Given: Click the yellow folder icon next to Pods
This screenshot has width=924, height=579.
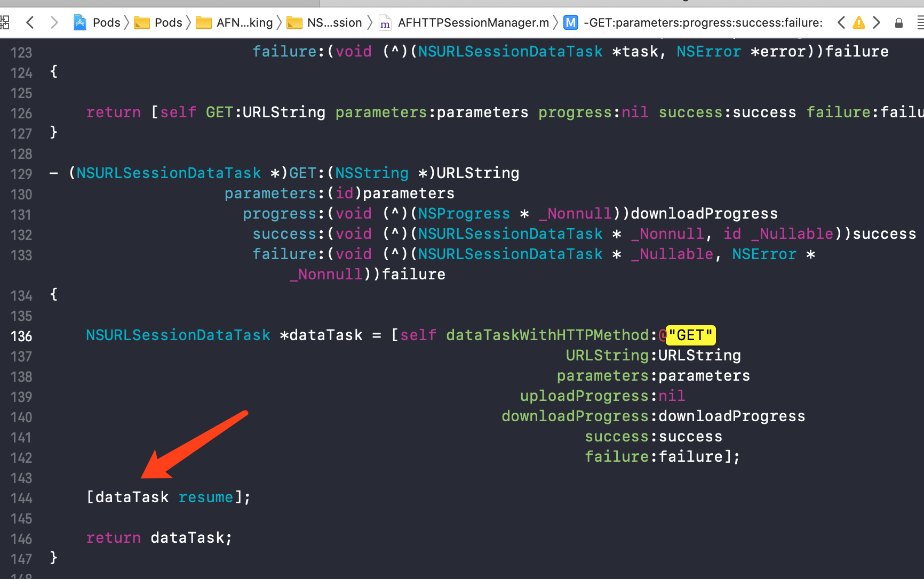Looking at the screenshot, I should pyautogui.click(x=141, y=22).
